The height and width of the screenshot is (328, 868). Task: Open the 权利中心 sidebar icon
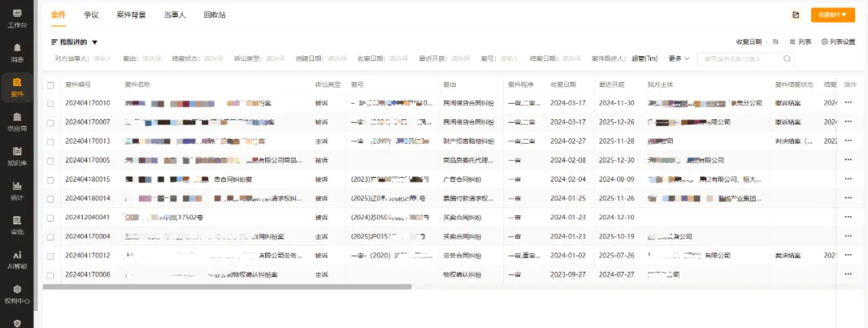pyautogui.click(x=17, y=289)
